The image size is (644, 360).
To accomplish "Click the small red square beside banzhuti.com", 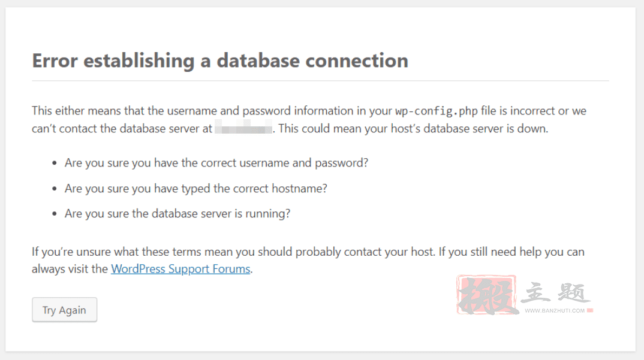I will click(x=590, y=310).
